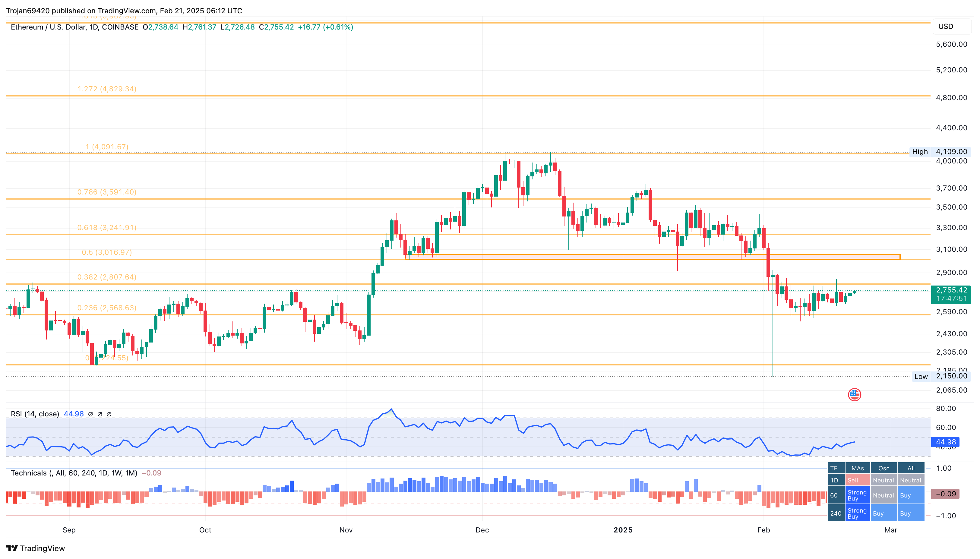Click the −0.09 tag on Technicals axis

pyautogui.click(x=945, y=494)
